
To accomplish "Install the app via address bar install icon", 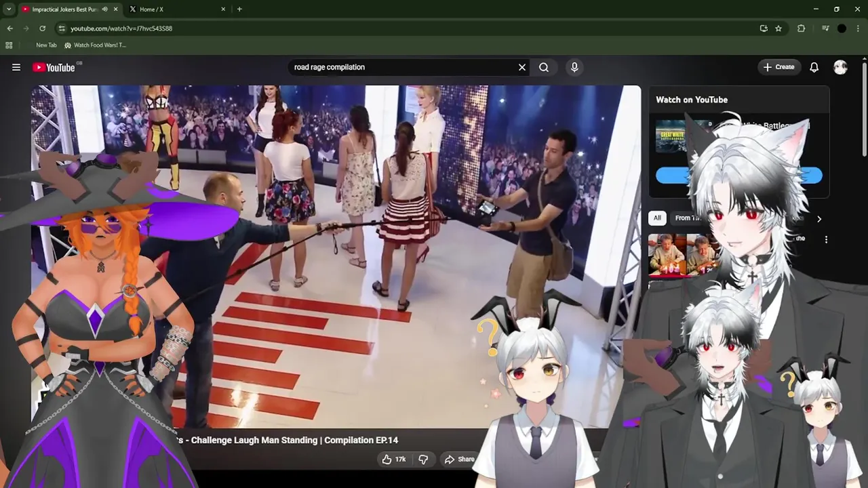I will pos(764,28).
